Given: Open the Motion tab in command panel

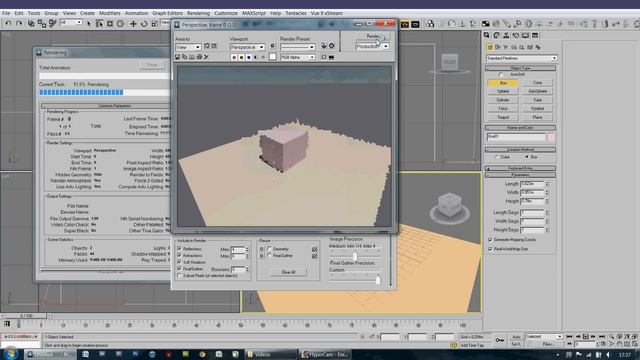Looking at the screenshot, I should [516, 36].
